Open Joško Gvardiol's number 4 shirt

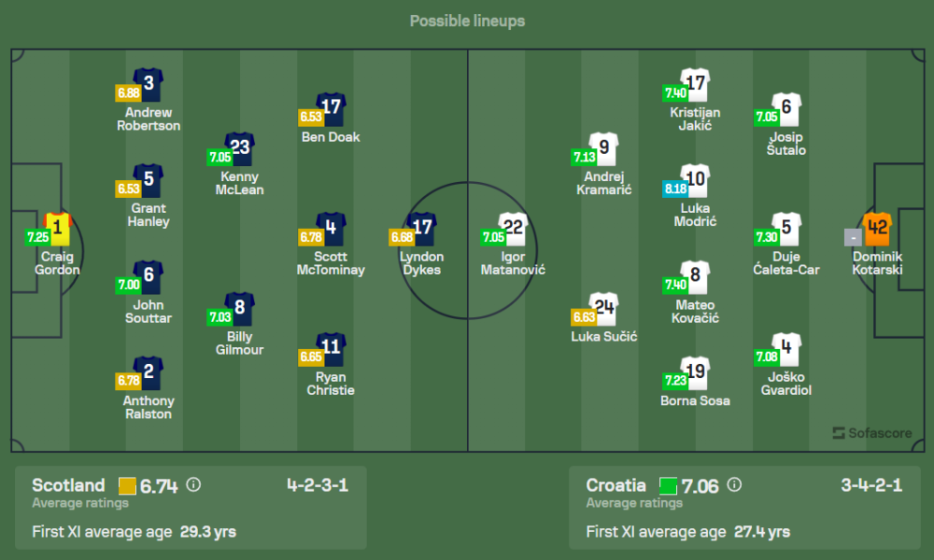click(786, 350)
